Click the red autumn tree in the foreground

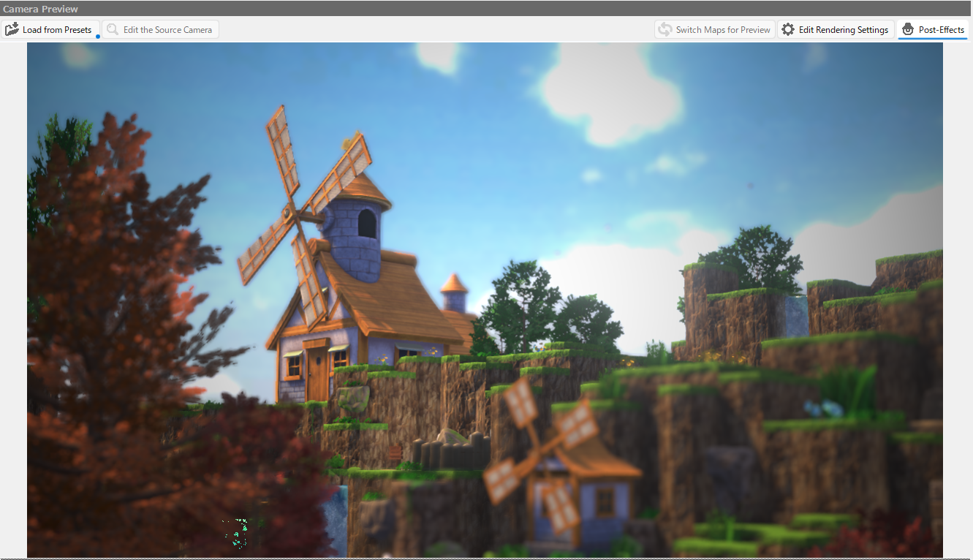110,292
